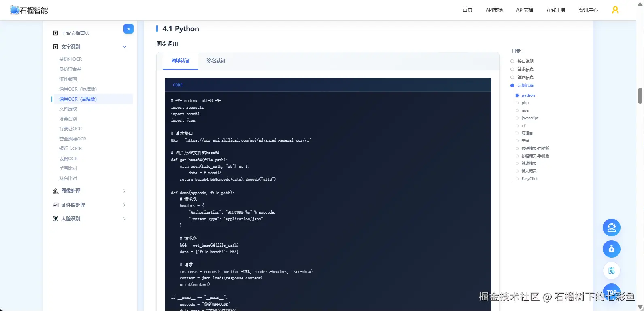Click the 人脸识别 section icon
Viewport: 644px width, 311px height.
[x=55, y=219]
